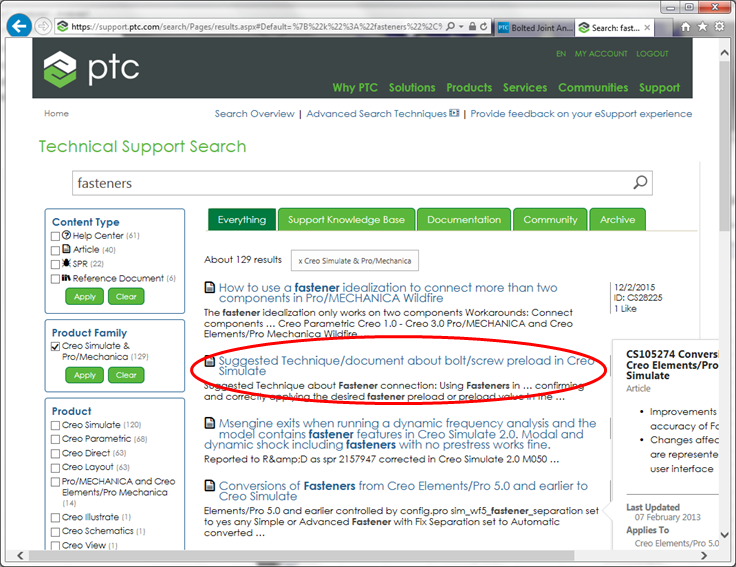Click the icon next to Advanced Search Techniques

[x=454, y=113]
